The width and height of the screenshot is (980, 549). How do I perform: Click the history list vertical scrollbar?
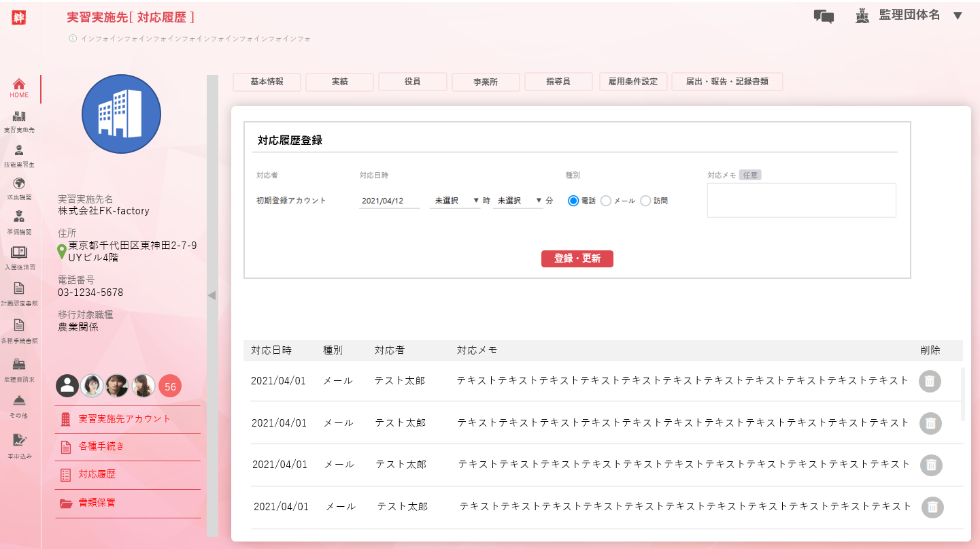[962, 395]
